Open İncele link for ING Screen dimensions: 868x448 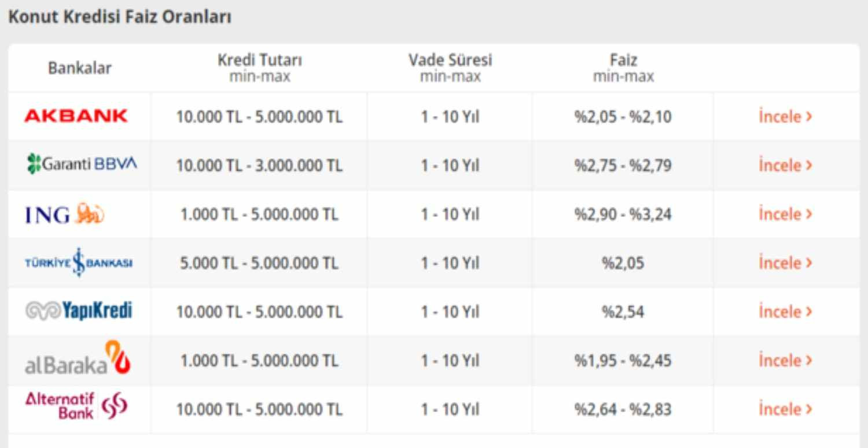[785, 214]
